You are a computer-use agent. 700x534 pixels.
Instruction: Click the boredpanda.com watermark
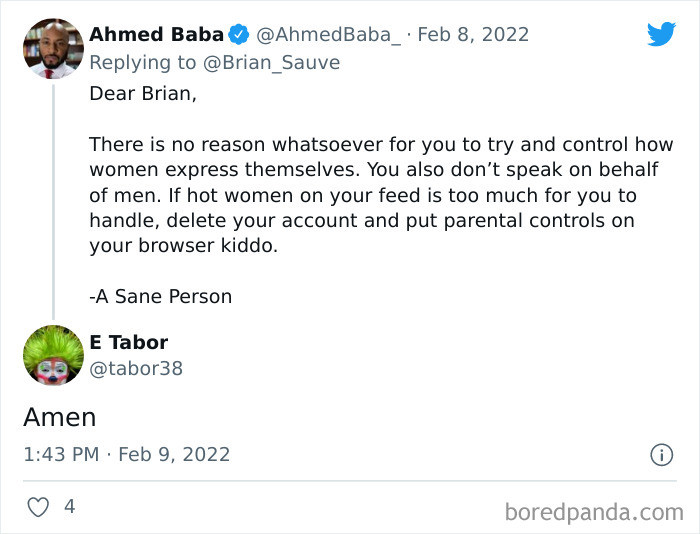coord(594,512)
